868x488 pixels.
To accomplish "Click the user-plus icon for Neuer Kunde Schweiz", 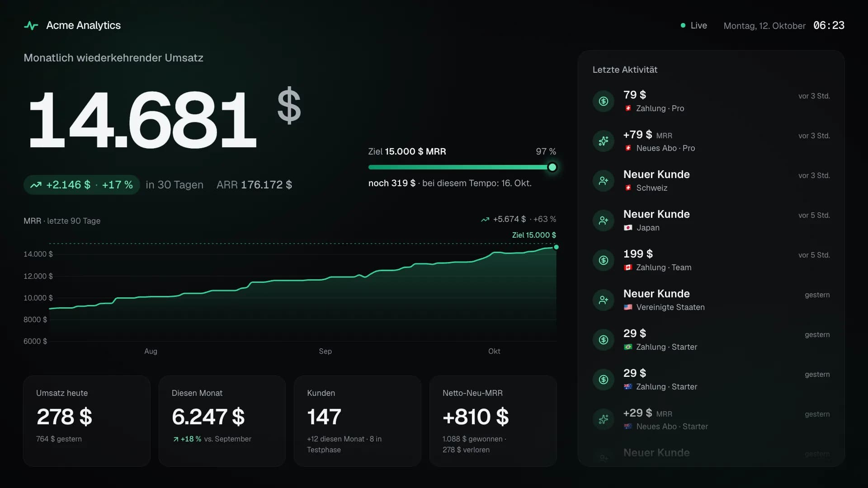I will [604, 181].
